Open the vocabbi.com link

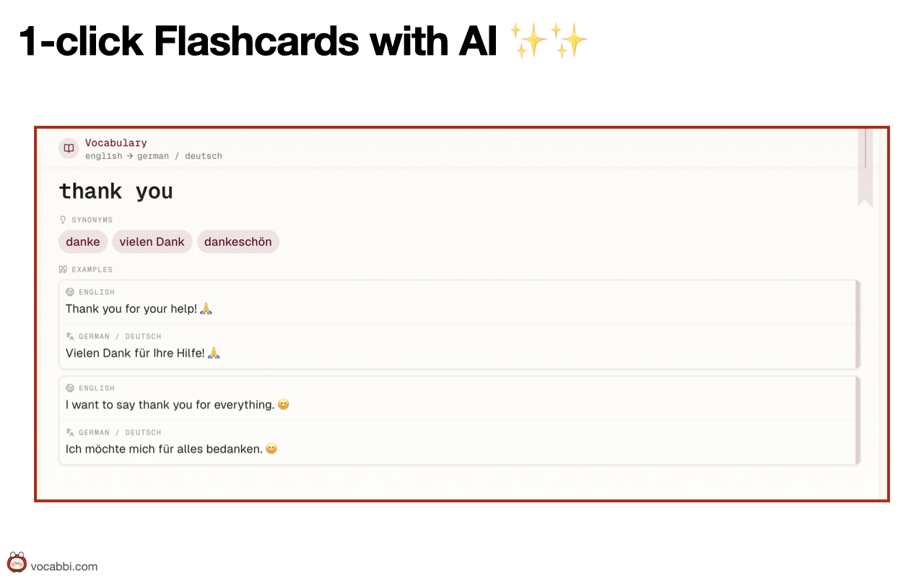(65, 566)
